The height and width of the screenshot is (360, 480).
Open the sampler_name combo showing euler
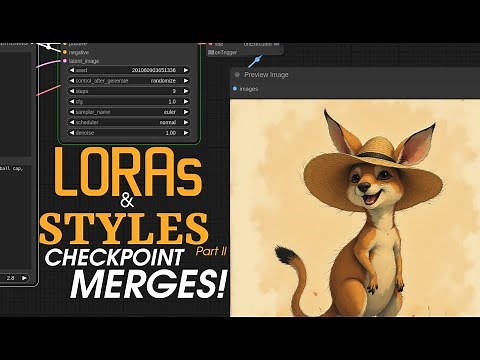(129, 112)
